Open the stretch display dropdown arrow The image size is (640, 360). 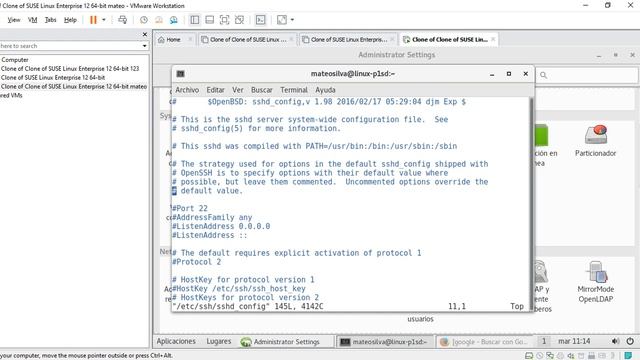(292, 20)
